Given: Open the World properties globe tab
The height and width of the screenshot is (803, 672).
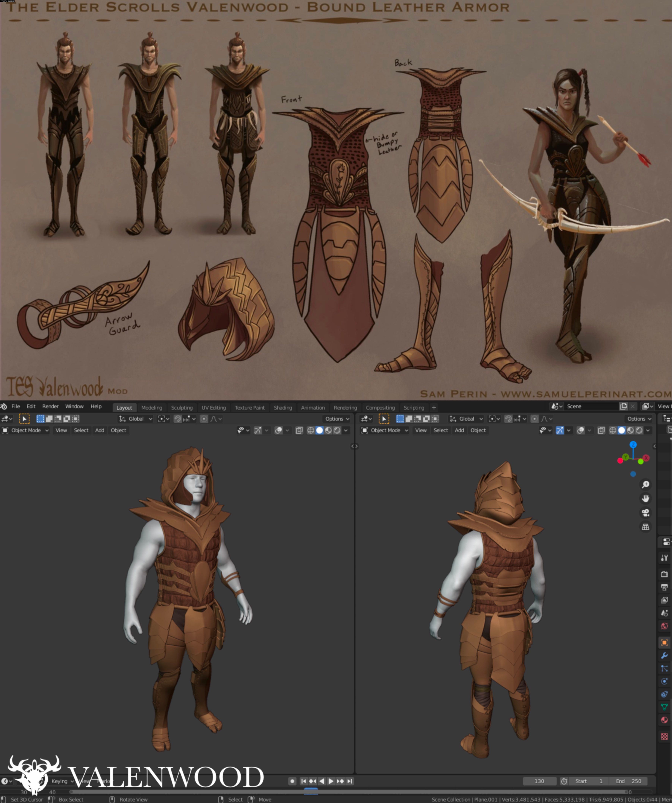Looking at the screenshot, I should pos(664,626).
